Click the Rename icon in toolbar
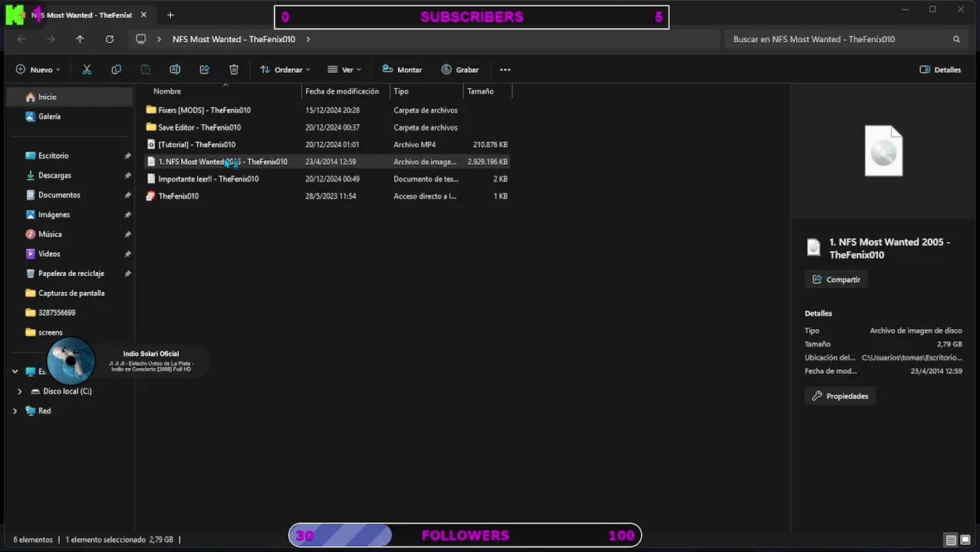 175,70
